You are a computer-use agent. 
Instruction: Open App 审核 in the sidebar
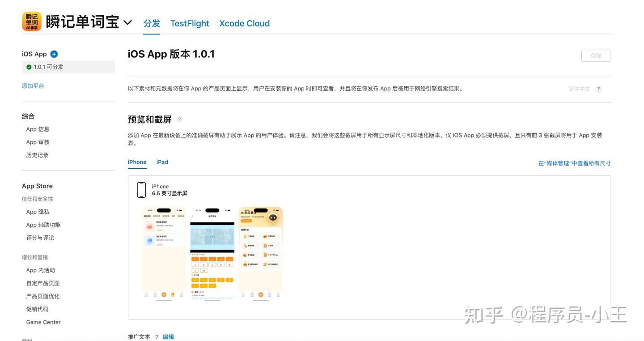click(38, 142)
